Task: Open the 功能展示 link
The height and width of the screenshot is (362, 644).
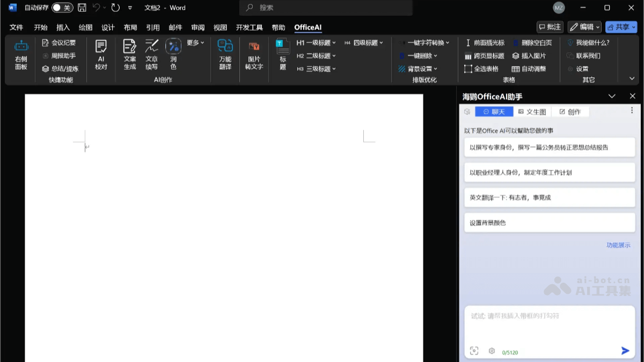Action: click(618, 245)
